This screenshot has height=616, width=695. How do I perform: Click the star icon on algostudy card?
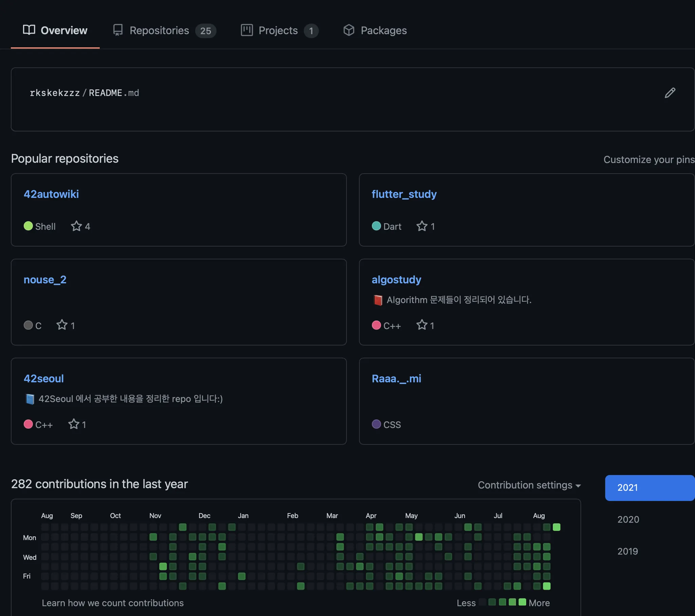coord(421,325)
